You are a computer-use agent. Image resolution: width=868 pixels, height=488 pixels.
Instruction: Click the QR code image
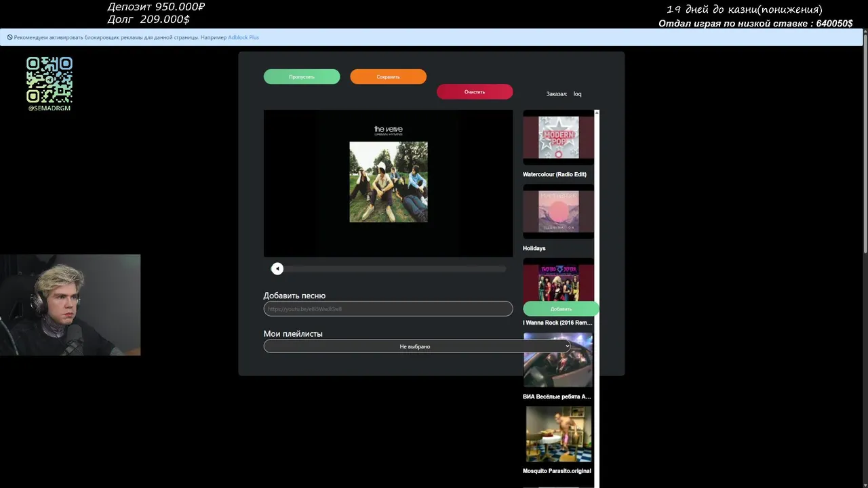[50, 80]
